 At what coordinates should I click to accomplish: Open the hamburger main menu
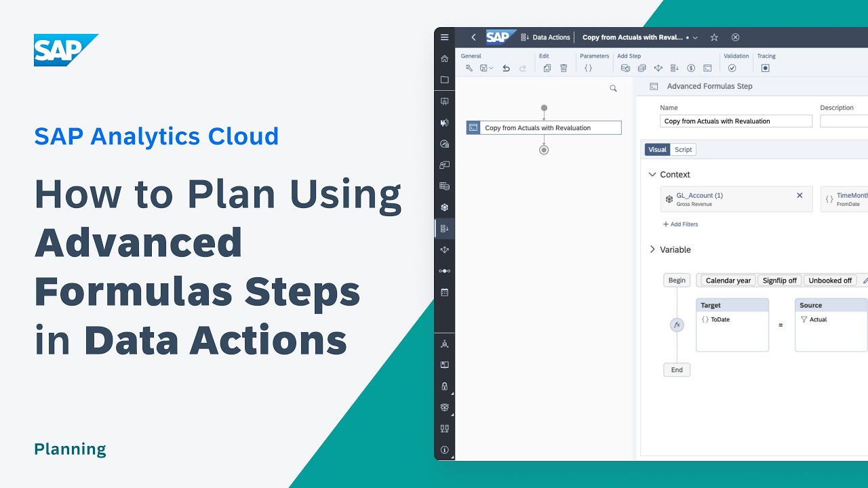(444, 37)
